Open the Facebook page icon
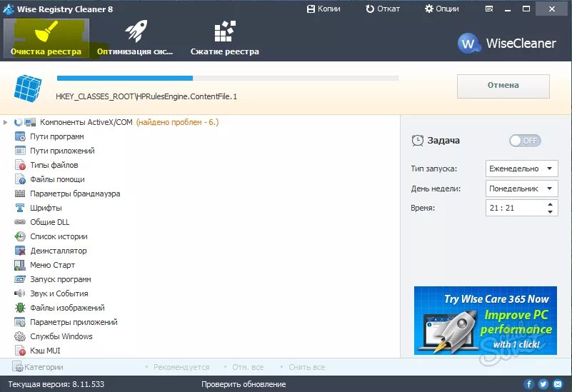The image size is (572, 392). pos(528,384)
